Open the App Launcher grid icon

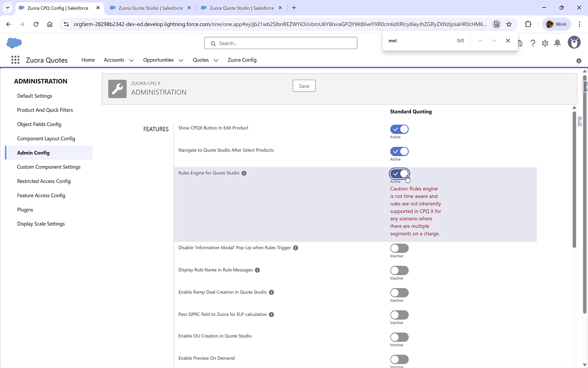point(15,60)
